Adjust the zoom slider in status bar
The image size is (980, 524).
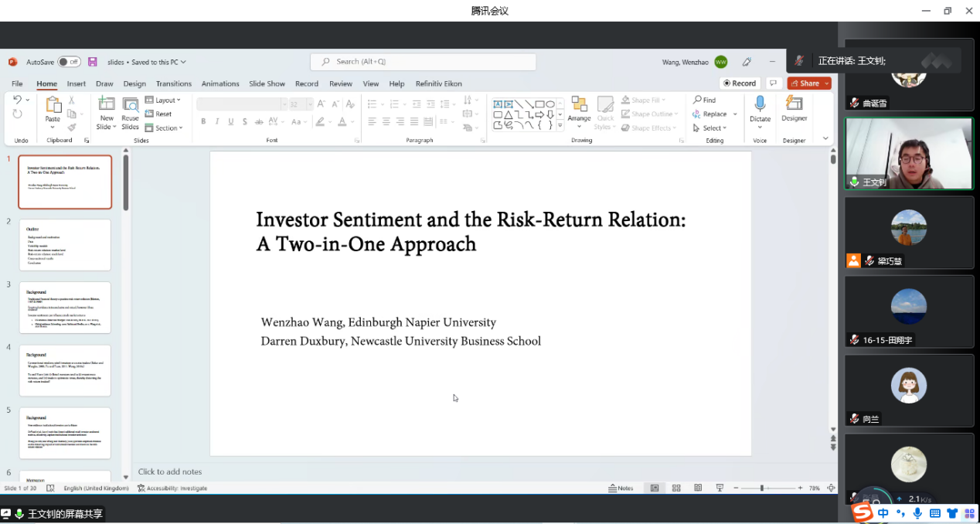(x=762, y=488)
